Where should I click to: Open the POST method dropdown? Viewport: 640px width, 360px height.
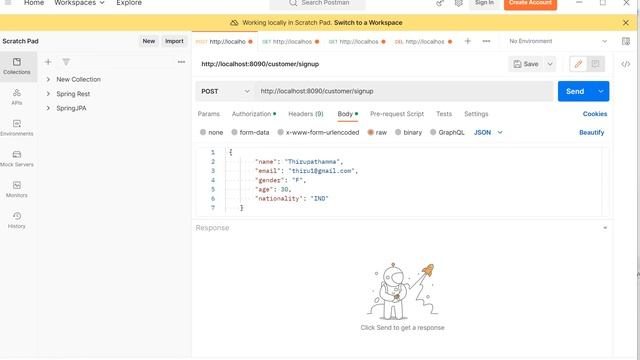point(225,91)
